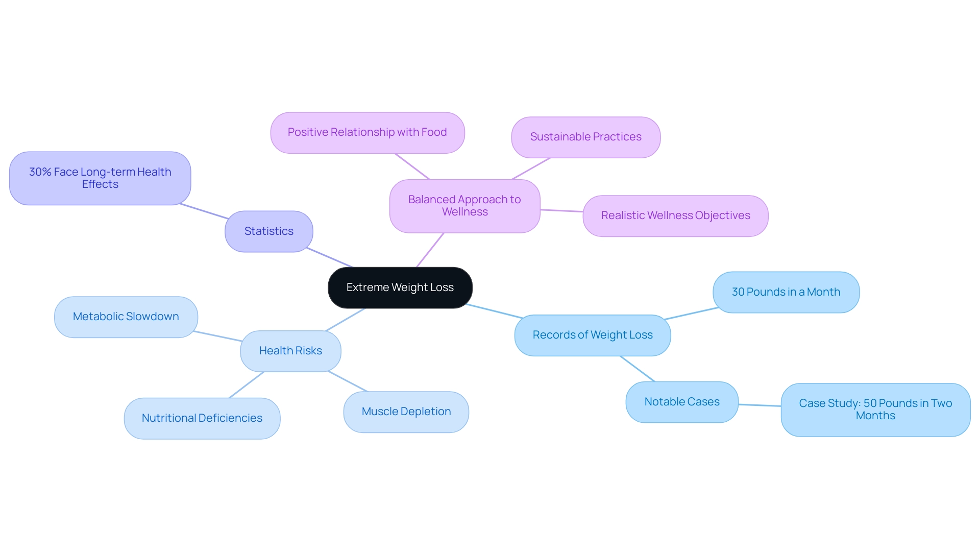Drag the mind map canvas background area
Image resolution: width=980 pixels, height=553 pixels.
(135, 67)
